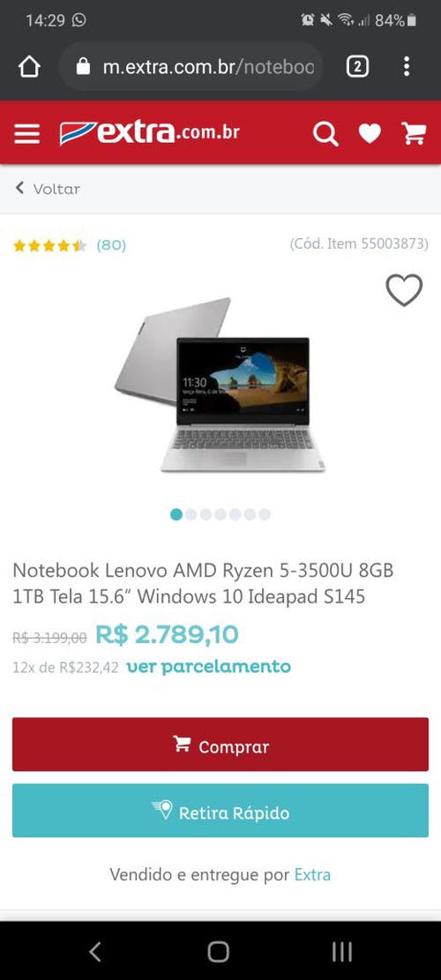The image size is (441, 980).
Task: Select the second image carousel dot
Action: [x=191, y=514]
